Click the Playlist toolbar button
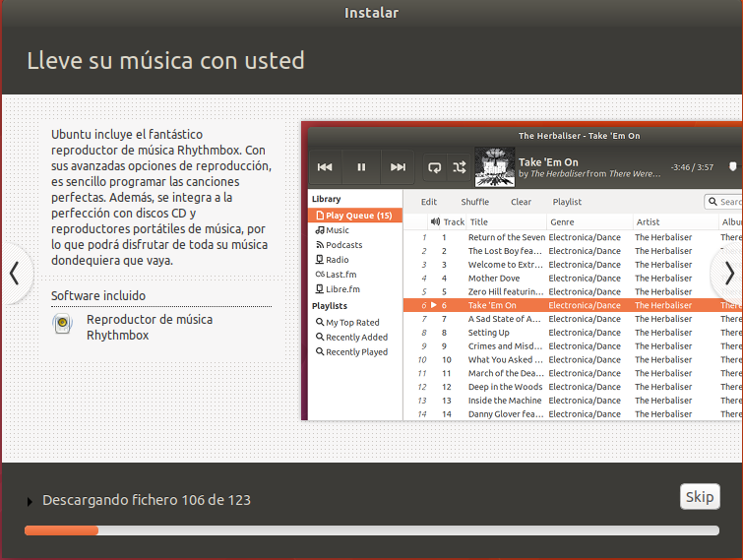Image resolution: width=743 pixels, height=560 pixels. click(567, 202)
